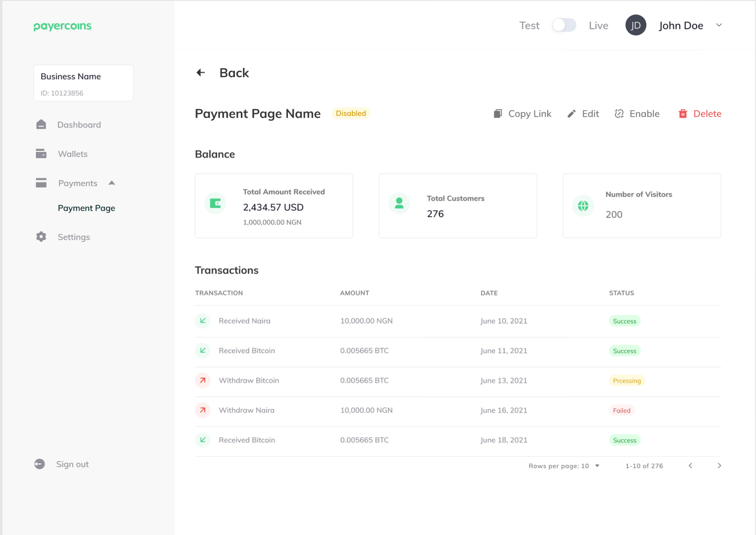Image resolution: width=756 pixels, height=535 pixels.
Task: Enable the payment page
Action: pyautogui.click(x=637, y=113)
